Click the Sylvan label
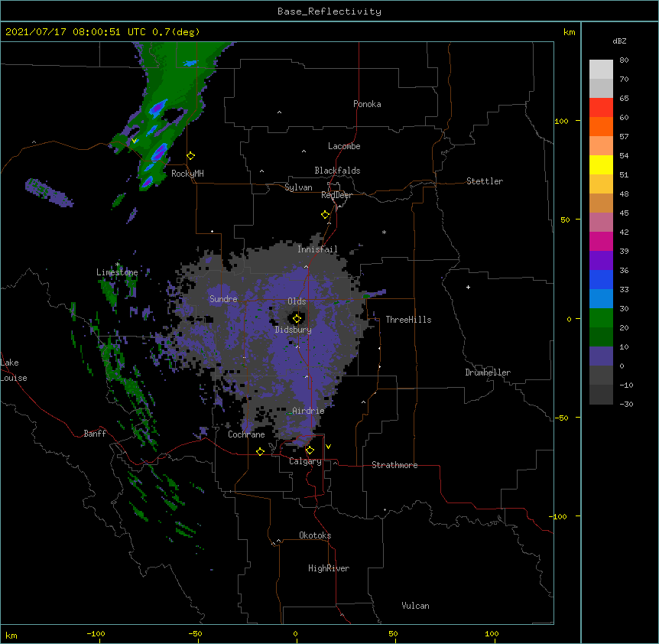The image size is (659, 644). [298, 187]
